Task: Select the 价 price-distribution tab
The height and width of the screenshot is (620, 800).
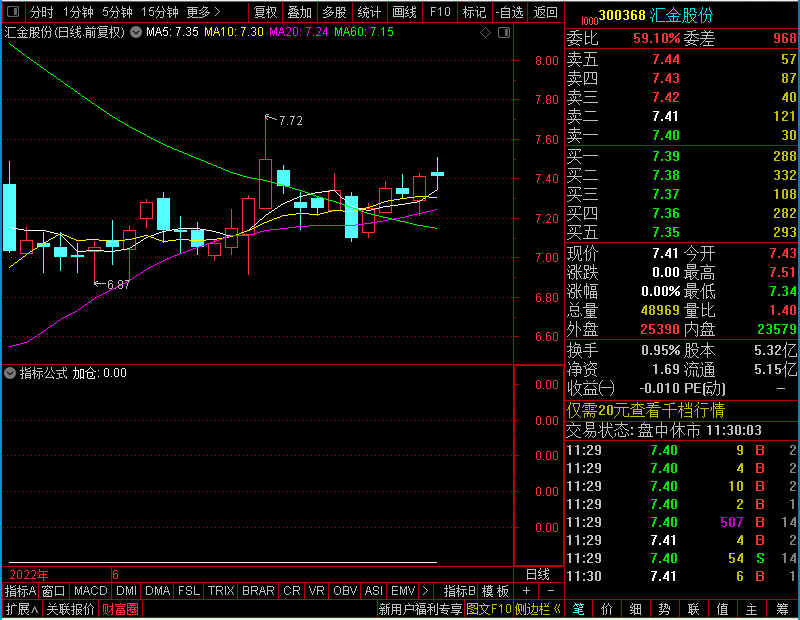Action: pyautogui.click(x=607, y=609)
